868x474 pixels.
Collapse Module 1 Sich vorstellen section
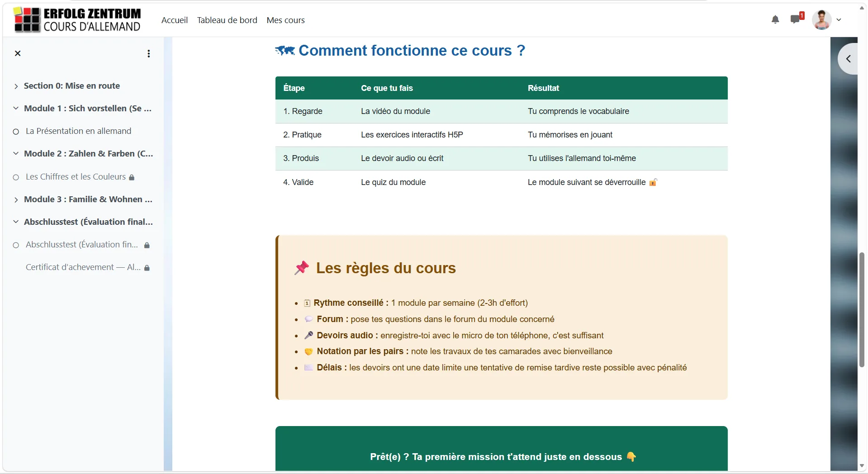[16, 109]
